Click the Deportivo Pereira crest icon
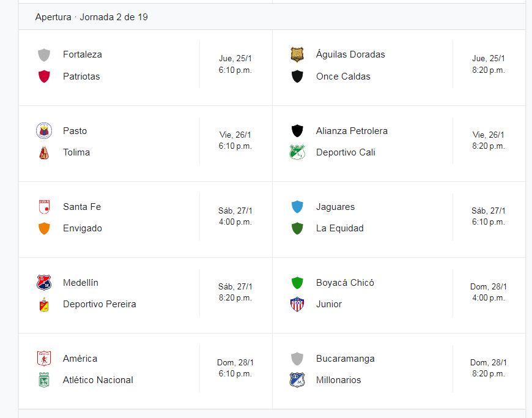This screenshot has width=532, height=418. 44,304
